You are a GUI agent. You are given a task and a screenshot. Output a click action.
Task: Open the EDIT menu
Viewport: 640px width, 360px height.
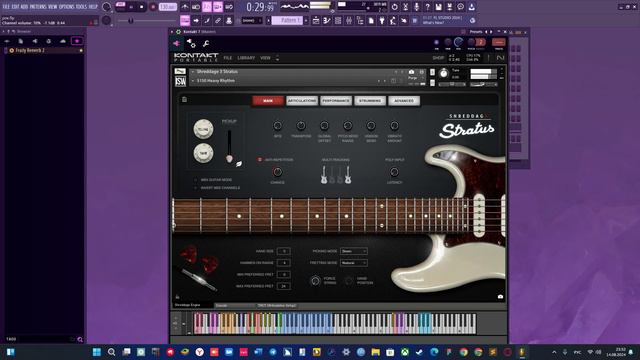click(15, 7)
